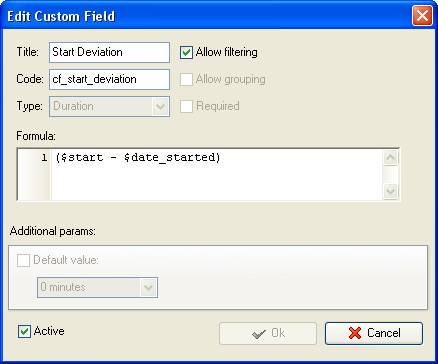This screenshot has width=438, height=364.
Task: Click the checkmark icon on Ok
Action: (x=259, y=333)
